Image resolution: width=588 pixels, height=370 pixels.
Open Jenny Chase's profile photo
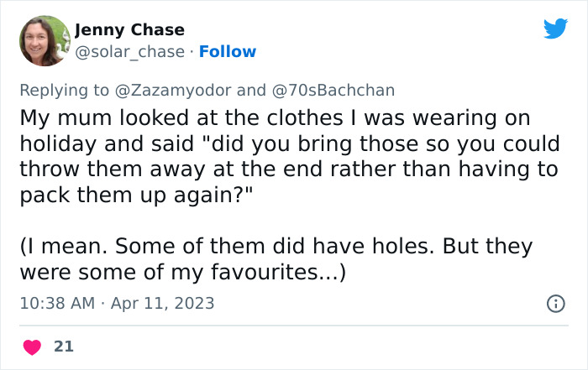44,40
